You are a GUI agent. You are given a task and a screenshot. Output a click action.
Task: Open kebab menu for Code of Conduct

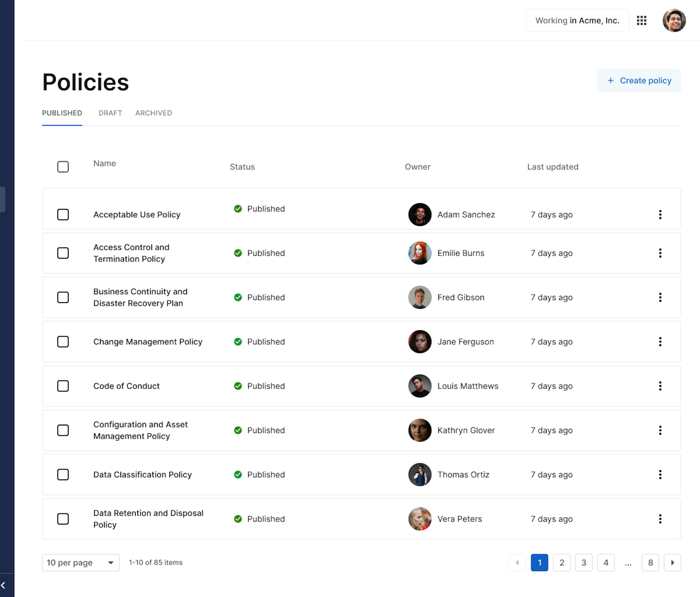point(660,386)
